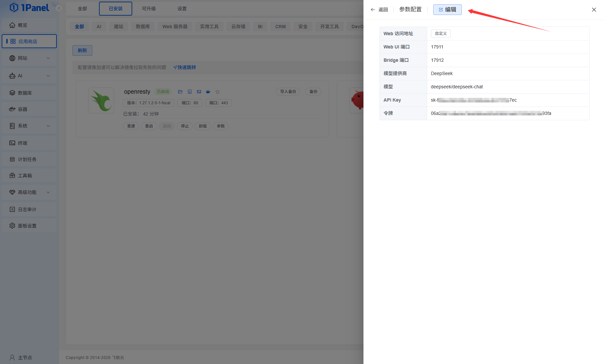Close the 参数配置 drawer panel
604x364 pixels.
click(x=594, y=10)
